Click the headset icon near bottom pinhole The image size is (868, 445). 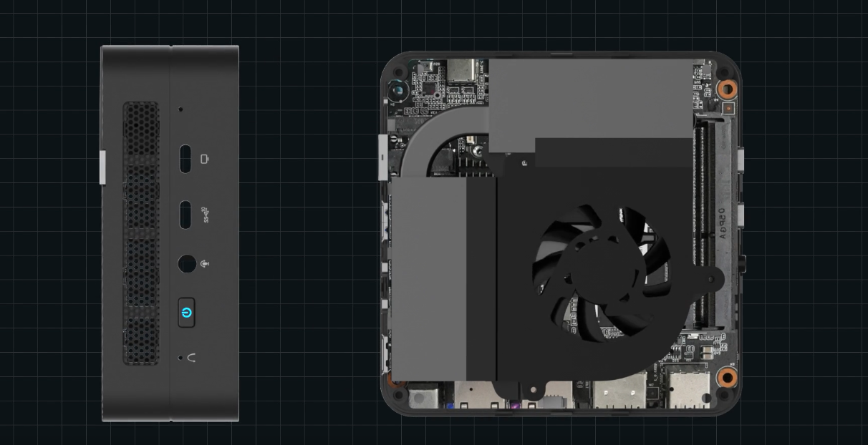(191, 358)
